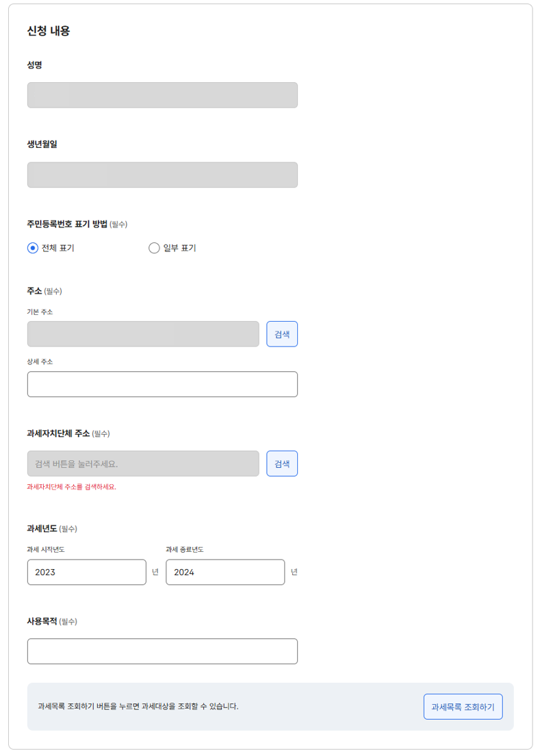Image resolution: width=540 pixels, height=756 pixels.
Task: Click the 과세자치단체 주소 search placeholder field
Action: (x=143, y=464)
